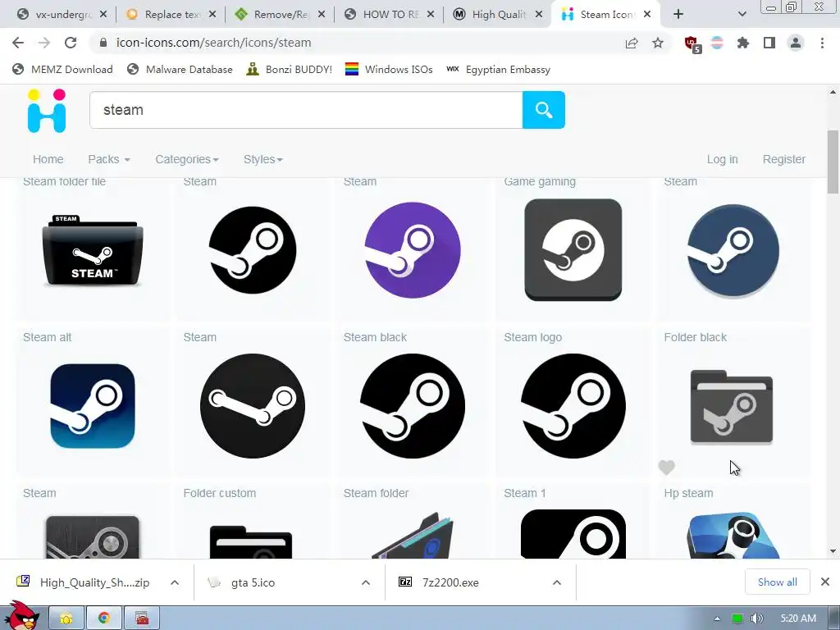Reload the page in Chrome
This screenshot has width=840, height=630.
pos(71,43)
